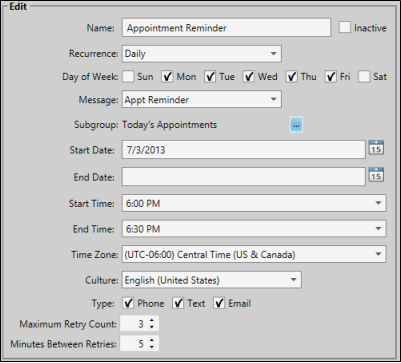Image resolution: width=401 pixels, height=363 pixels.
Task: Disable the Email type checkbox
Action: (219, 303)
